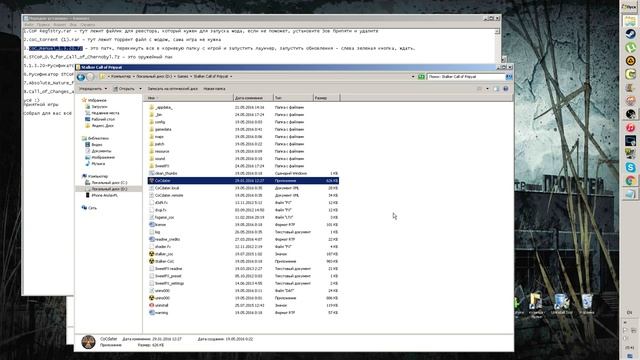Select the sound folder icon
The width and height of the screenshot is (640, 360).
coord(151,159)
